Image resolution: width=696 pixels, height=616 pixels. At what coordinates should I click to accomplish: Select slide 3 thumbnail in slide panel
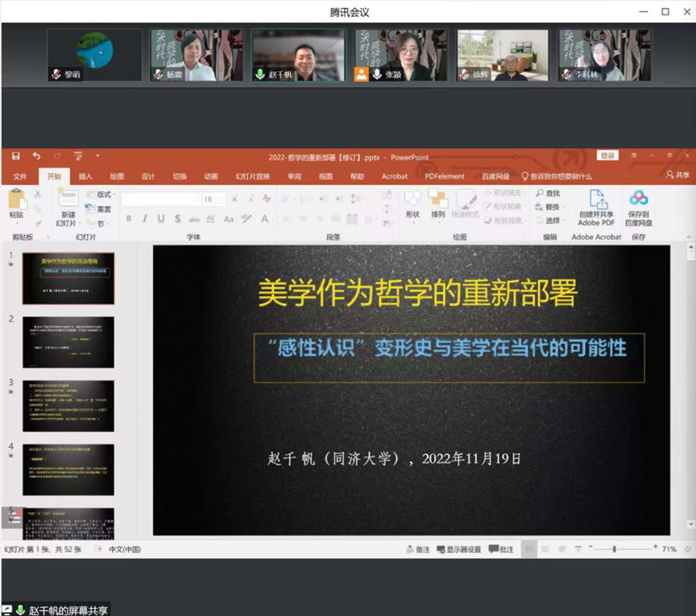(68, 406)
